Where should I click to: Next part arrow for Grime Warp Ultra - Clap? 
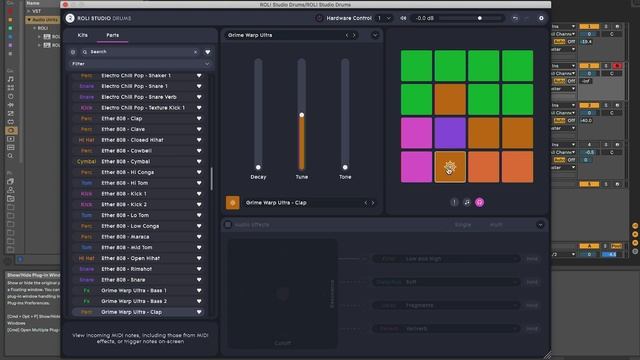pos(373,203)
